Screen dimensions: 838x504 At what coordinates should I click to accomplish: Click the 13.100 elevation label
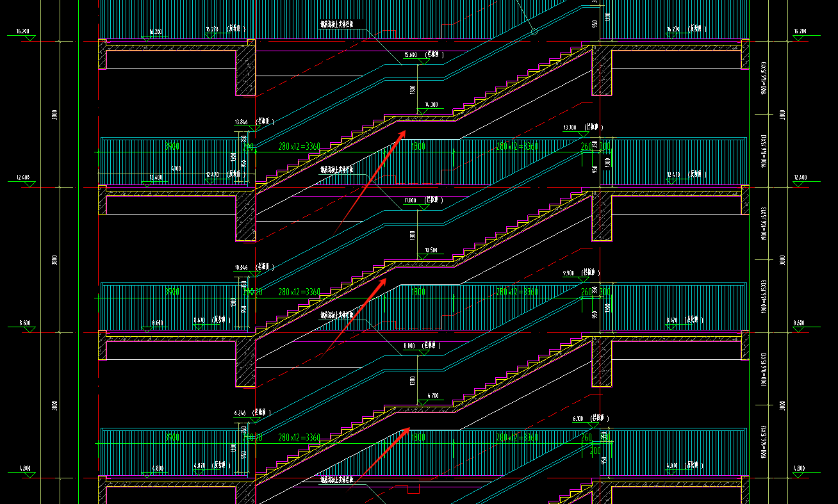point(569,127)
